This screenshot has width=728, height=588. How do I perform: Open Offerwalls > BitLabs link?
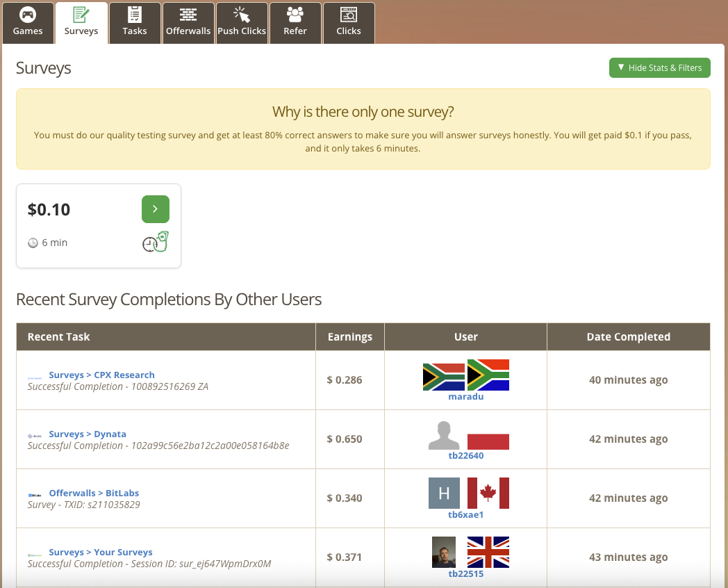point(94,493)
